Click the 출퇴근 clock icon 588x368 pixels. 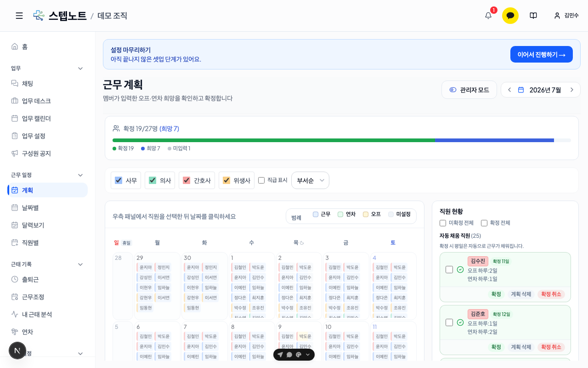15,279
